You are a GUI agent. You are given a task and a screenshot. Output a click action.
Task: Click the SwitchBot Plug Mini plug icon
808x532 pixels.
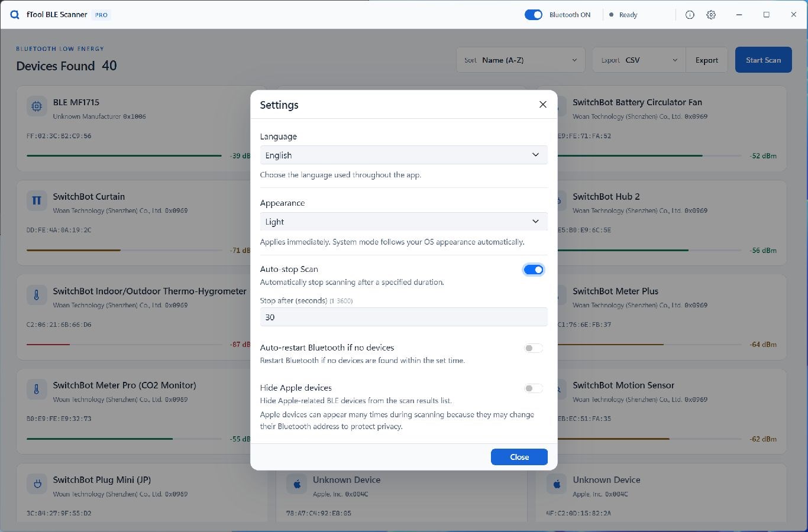pyautogui.click(x=37, y=484)
